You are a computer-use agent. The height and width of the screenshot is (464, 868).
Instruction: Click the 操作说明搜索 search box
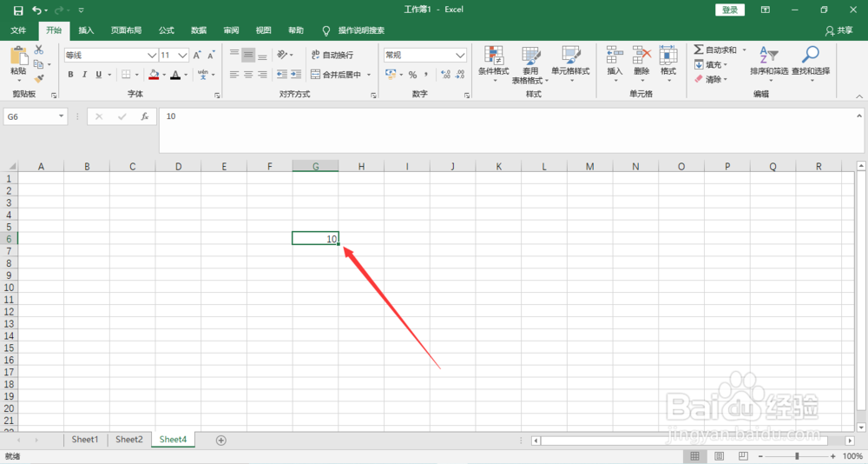click(361, 30)
